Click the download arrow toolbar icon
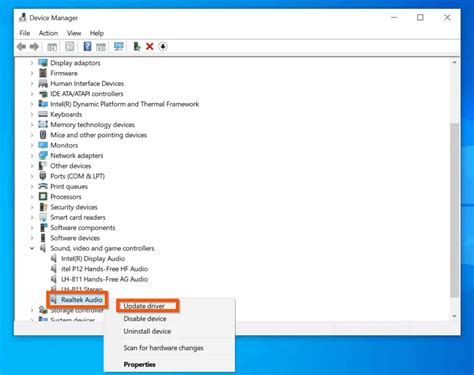Viewport: 474px width, 375px height. (163, 47)
